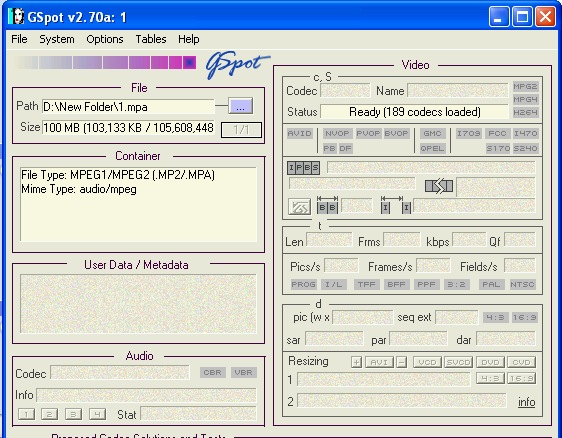Click the B-frame distance BB icon

coord(327,205)
